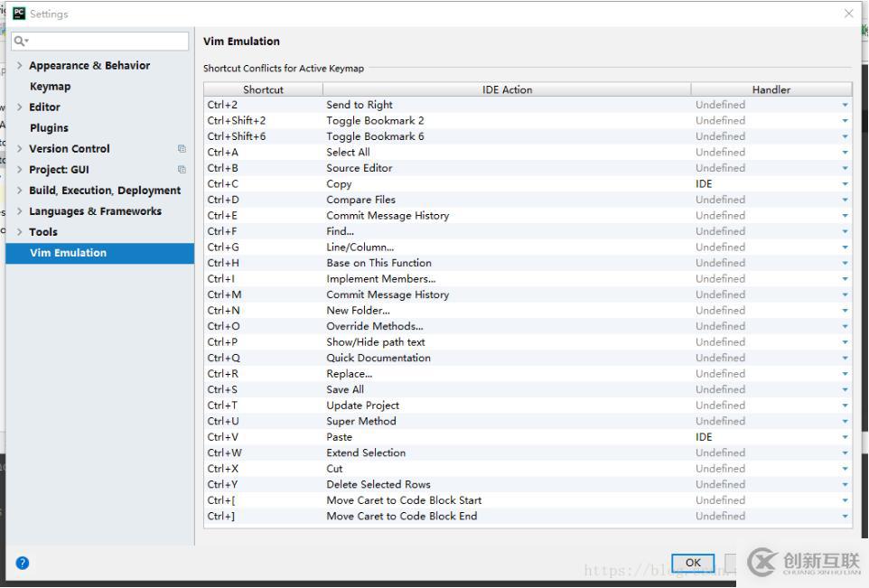Click the project-level icon beside Version Control
The height and width of the screenshot is (588, 869).
pos(182,149)
